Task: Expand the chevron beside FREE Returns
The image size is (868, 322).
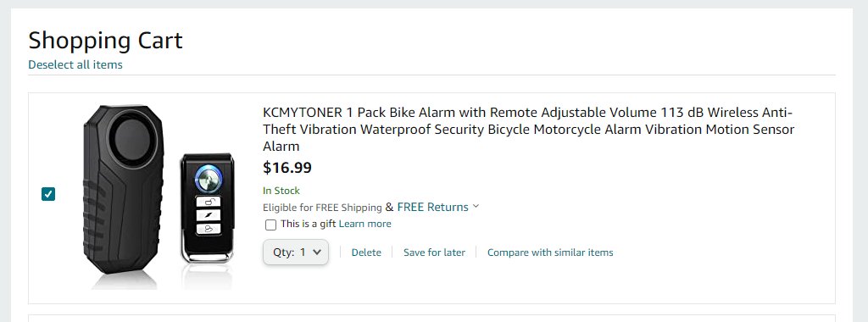Action: (x=476, y=207)
